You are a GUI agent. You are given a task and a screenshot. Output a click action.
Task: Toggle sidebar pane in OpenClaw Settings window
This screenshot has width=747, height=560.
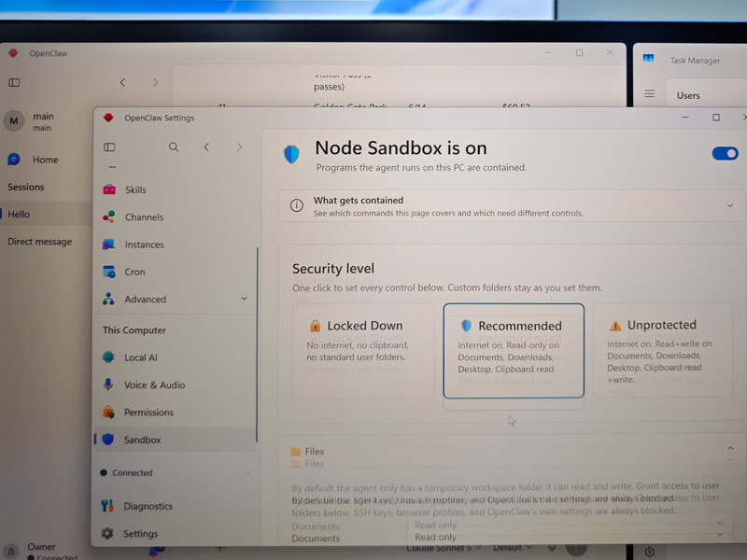tap(109, 147)
